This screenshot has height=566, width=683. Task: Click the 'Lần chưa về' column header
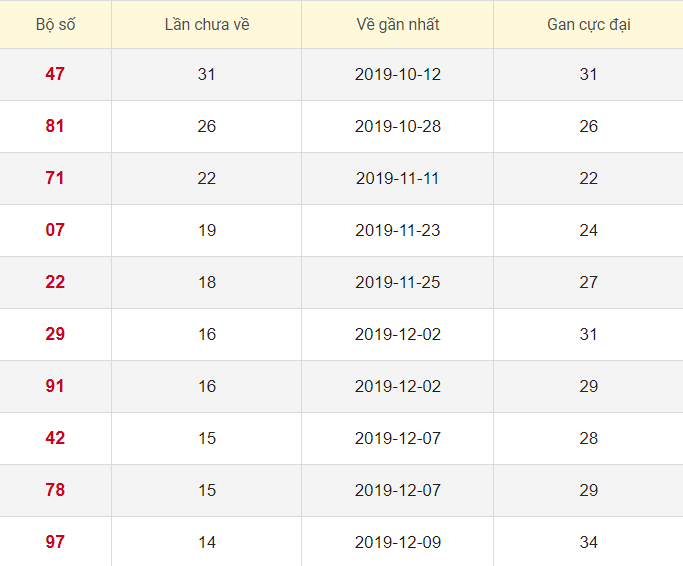(207, 25)
